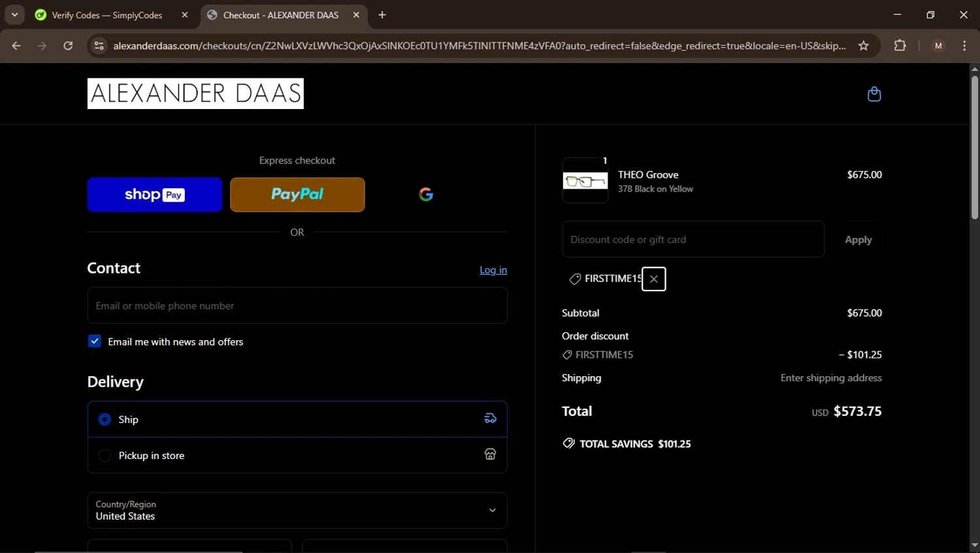
Task: Click the scrollbar down arrow
Action: tap(975, 546)
